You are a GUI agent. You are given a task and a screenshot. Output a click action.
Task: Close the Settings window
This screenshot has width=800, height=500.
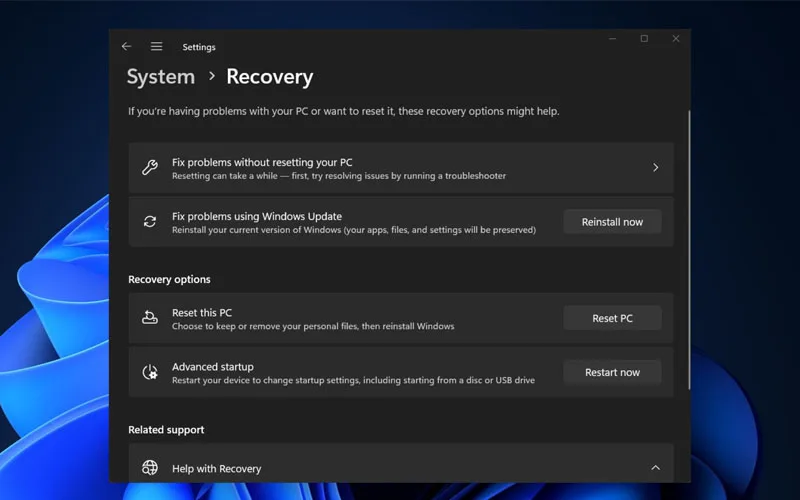pos(676,39)
